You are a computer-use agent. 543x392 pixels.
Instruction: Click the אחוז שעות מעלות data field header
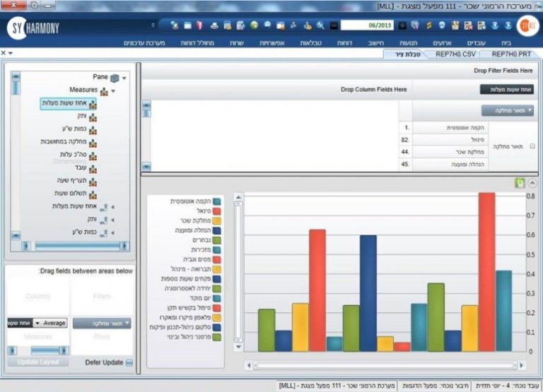[506, 90]
